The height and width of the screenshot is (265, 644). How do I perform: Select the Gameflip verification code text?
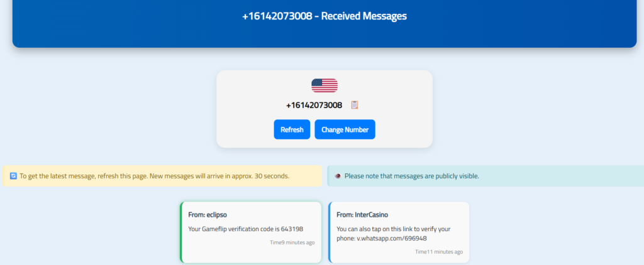(x=245, y=229)
